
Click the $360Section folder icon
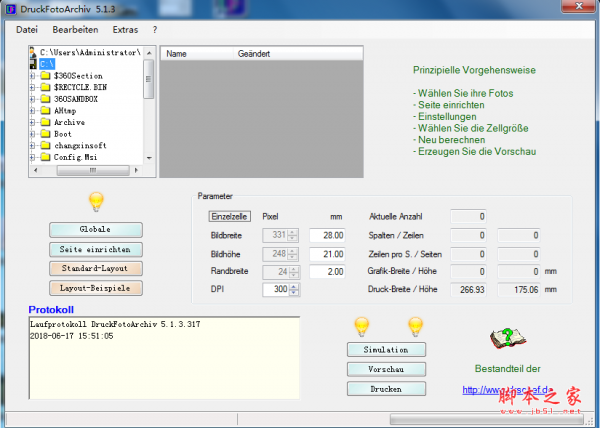(45, 76)
